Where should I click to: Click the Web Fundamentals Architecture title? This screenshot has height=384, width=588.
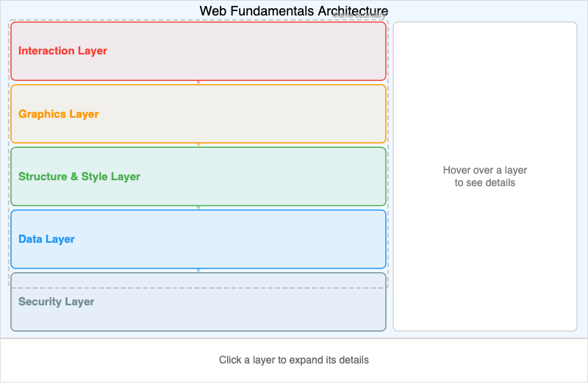pos(293,10)
